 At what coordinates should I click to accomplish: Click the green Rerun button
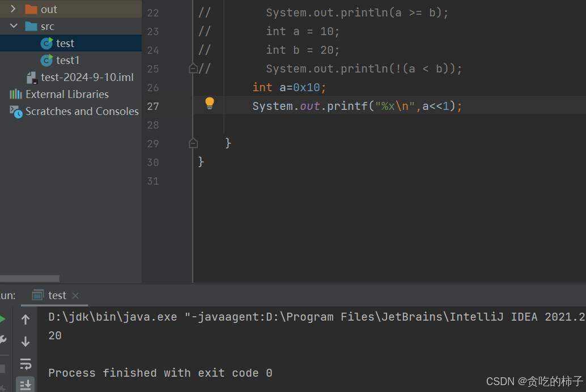coord(3,319)
